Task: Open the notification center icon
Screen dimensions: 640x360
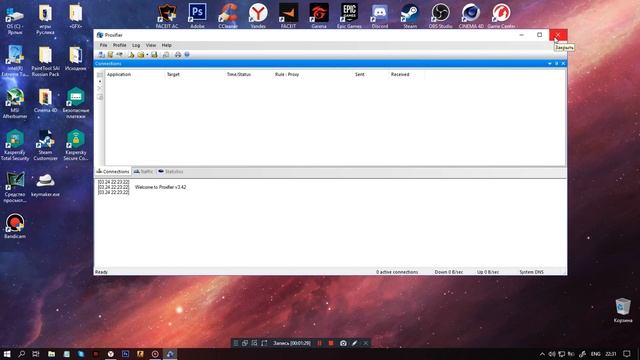Action: (x=627, y=354)
